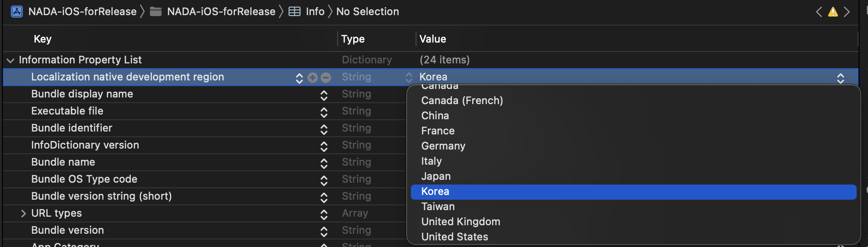Select the Bundle identifier row
This screenshot has width=868, height=247.
click(204, 128)
